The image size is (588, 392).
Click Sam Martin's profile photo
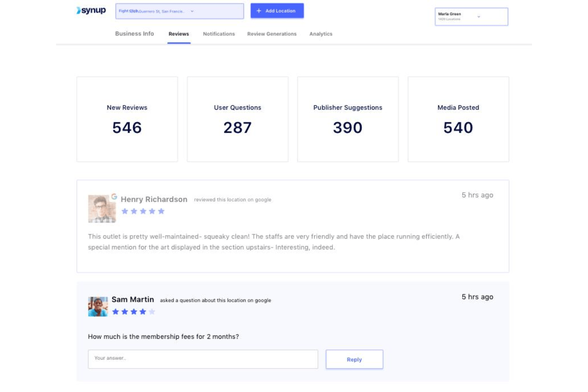click(x=98, y=307)
